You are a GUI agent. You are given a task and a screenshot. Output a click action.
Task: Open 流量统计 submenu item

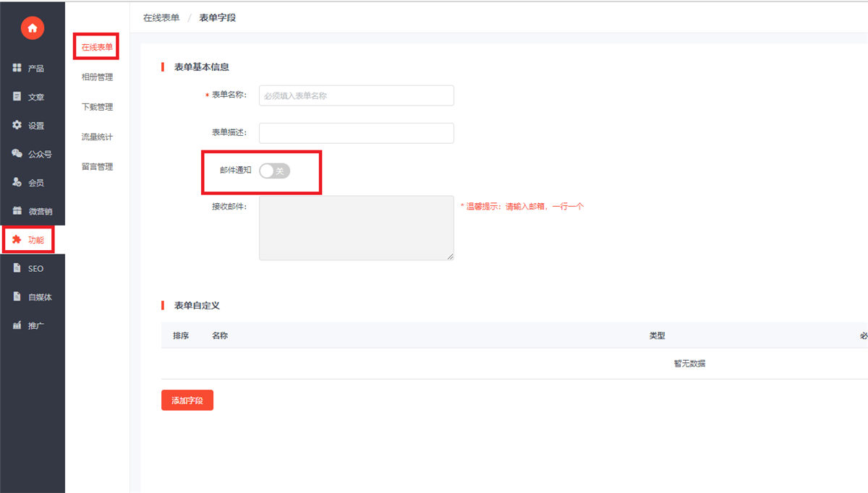(x=97, y=137)
